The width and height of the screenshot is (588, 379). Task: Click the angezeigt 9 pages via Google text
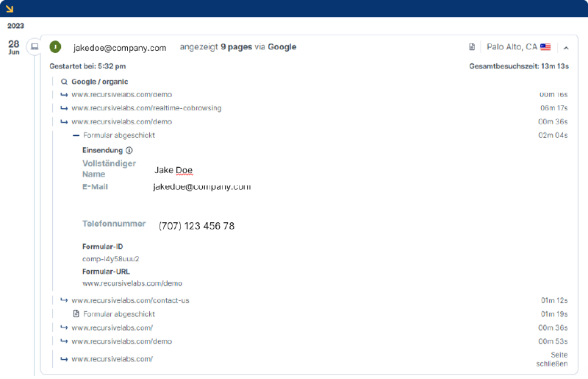[238, 47]
